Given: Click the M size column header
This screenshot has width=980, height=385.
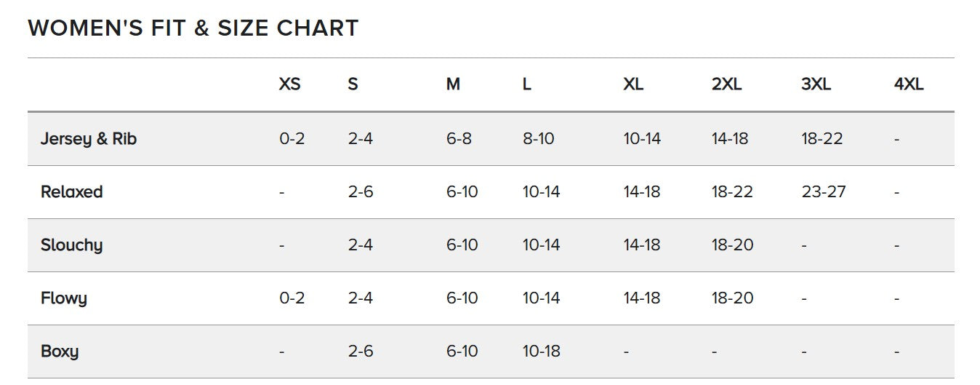Looking at the screenshot, I should [453, 84].
